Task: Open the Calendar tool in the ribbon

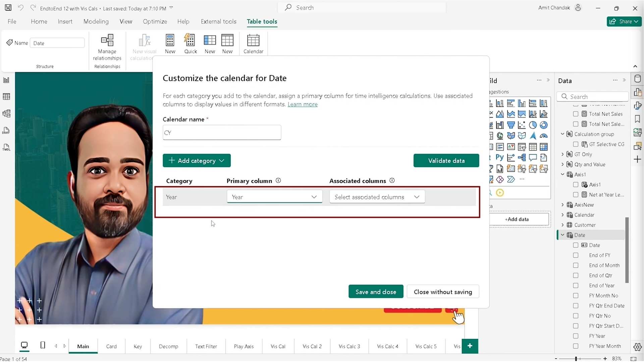Action: tap(253, 43)
